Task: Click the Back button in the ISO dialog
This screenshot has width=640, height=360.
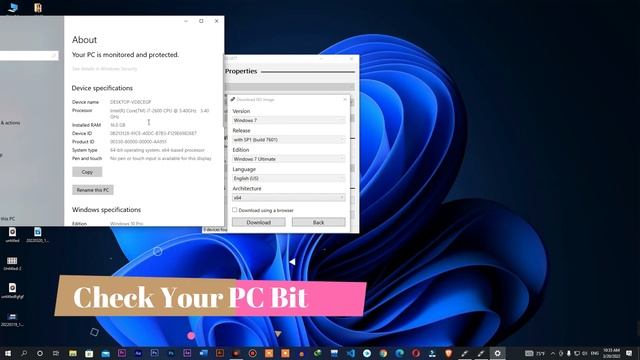Action: click(318, 222)
